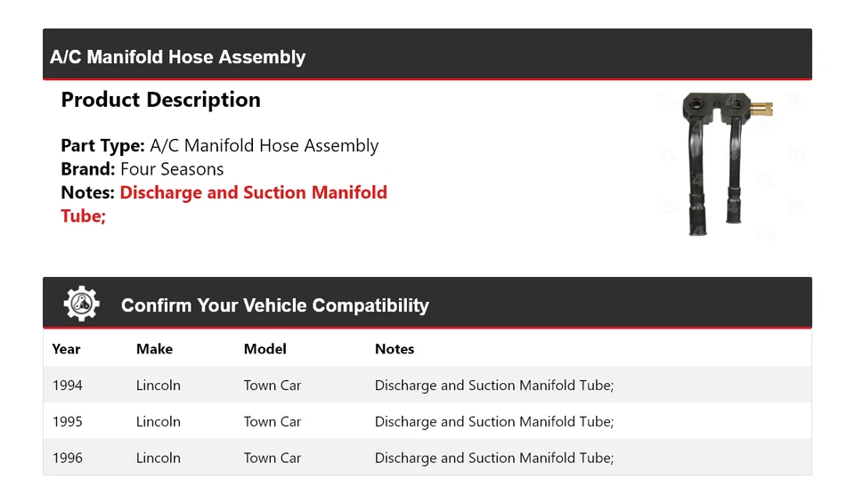Viewport: 855px width, 504px height.
Task: Select the 1994 year cell
Action: click(x=68, y=386)
